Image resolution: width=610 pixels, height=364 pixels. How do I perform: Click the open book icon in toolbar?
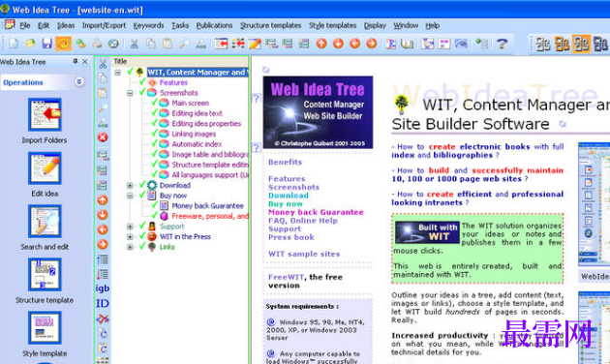[x=407, y=44]
